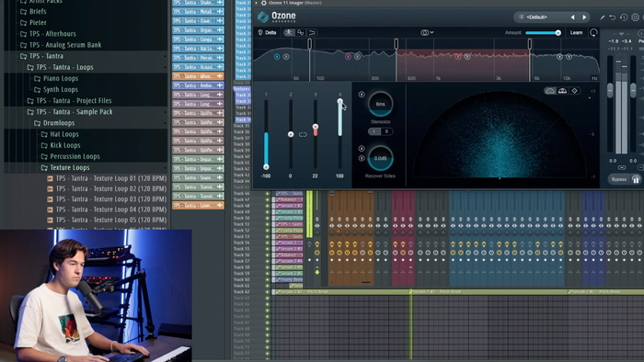Click add icon on TPS - Tantra - Ambie channel

pyautogui.click(x=220, y=85)
